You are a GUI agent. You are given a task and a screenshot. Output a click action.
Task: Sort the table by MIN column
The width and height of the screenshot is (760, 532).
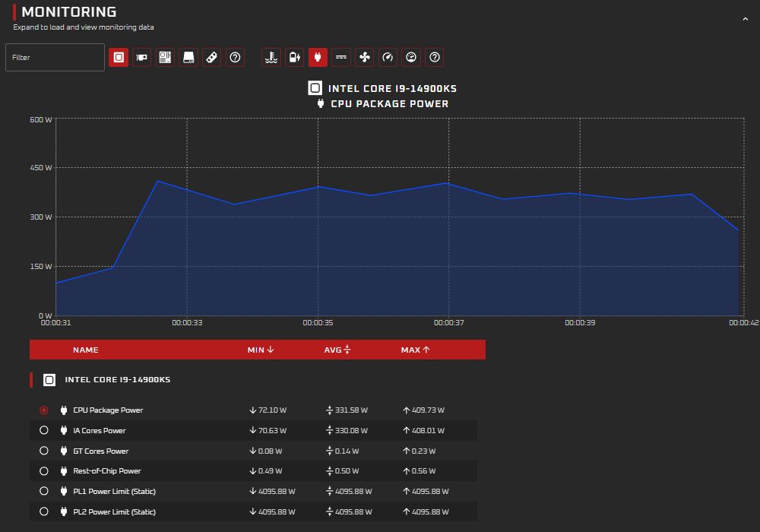tap(261, 350)
